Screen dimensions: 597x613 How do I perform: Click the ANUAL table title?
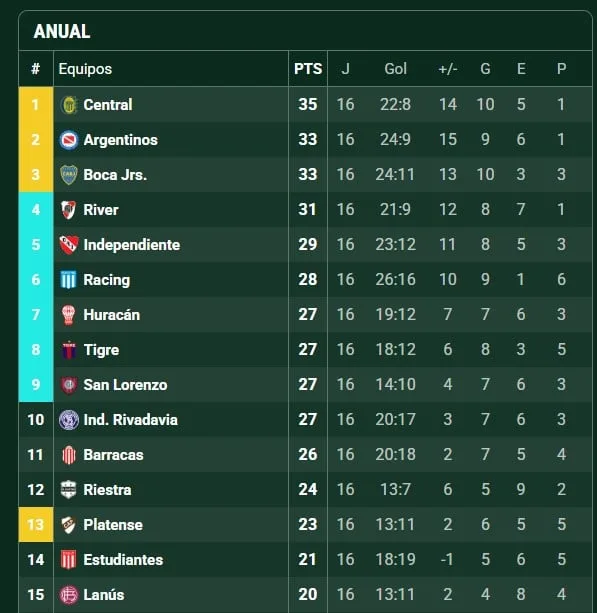(62, 31)
